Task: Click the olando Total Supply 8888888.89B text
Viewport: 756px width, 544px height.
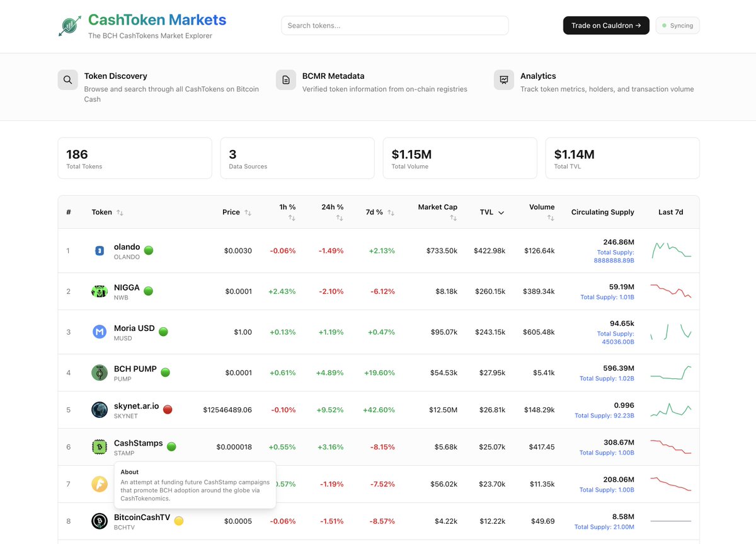Action: tap(614, 256)
